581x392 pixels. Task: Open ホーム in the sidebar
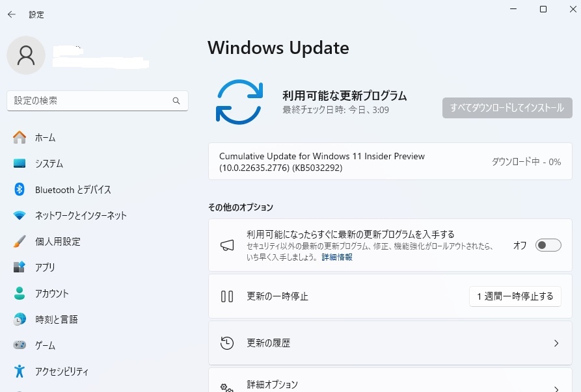[x=45, y=137]
